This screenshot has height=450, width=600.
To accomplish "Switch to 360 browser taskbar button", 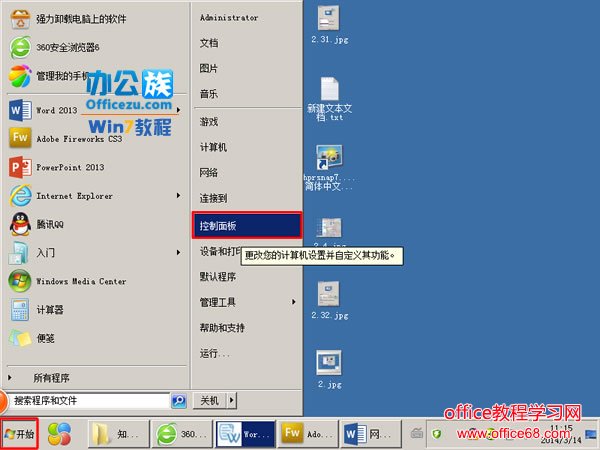I will pos(182,434).
